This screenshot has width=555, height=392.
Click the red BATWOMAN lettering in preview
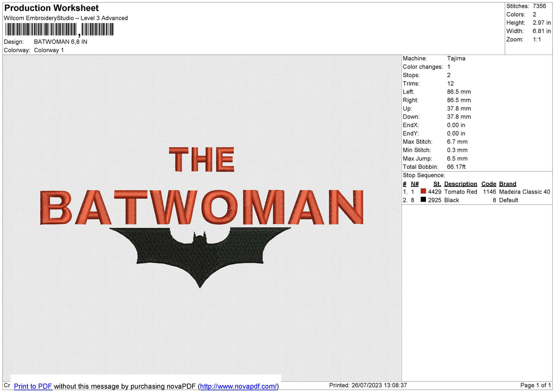tap(202, 207)
